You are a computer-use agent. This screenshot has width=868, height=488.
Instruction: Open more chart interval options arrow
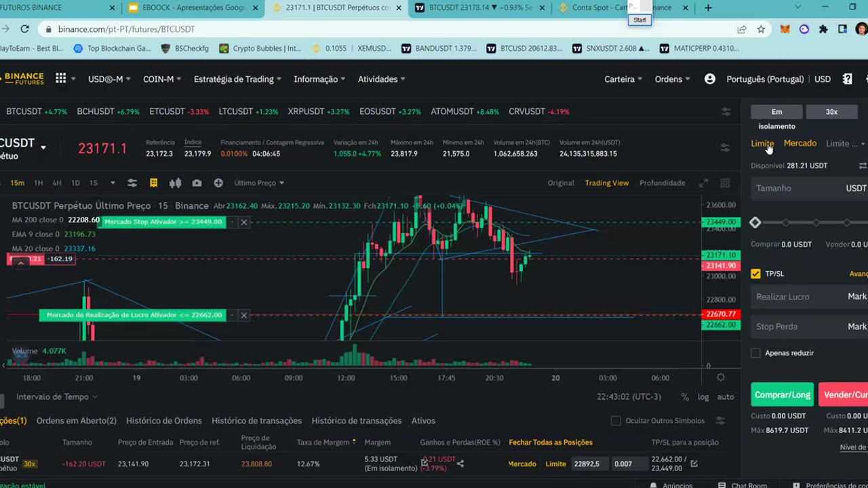(x=113, y=183)
